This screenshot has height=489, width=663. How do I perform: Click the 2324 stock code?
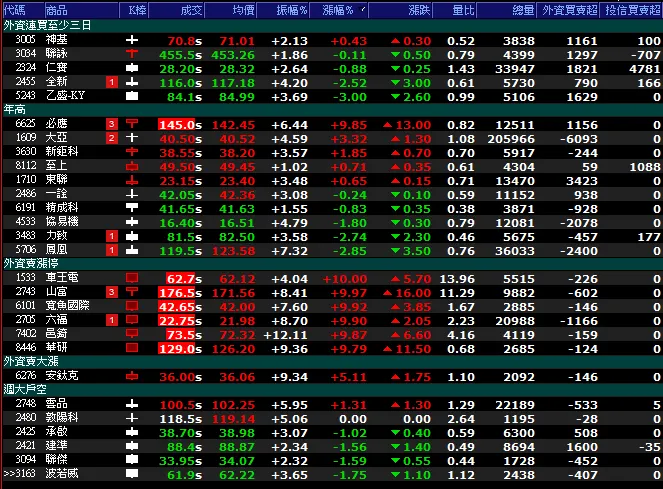coord(25,68)
